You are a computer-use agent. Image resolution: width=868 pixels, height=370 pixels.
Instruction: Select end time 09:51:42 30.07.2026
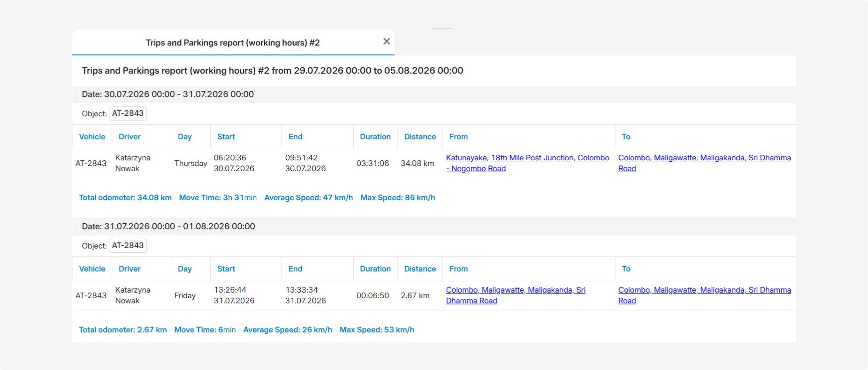coord(305,163)
